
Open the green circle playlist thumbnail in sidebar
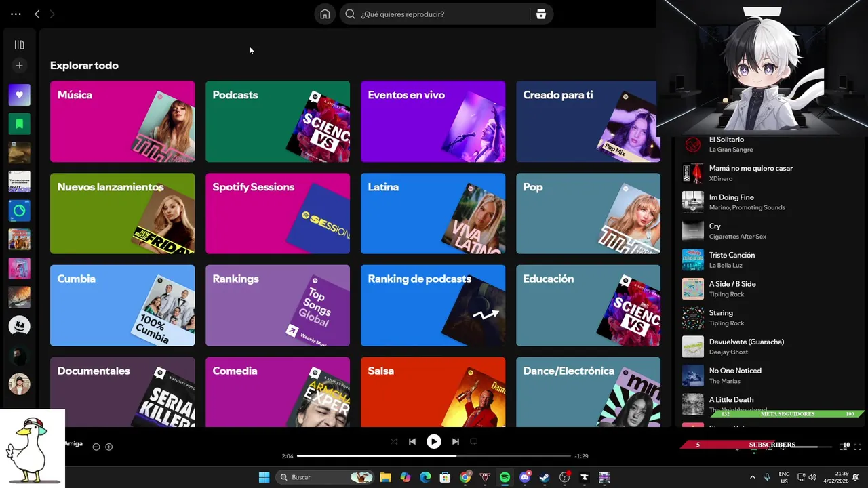19,211
